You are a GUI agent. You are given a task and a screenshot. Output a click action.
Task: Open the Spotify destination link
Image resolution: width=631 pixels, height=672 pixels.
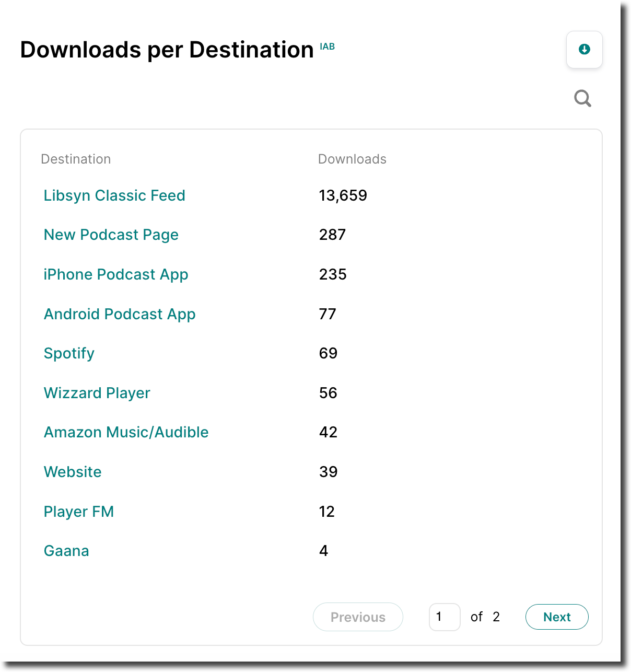pyautogui.click(x=69, y=353)
